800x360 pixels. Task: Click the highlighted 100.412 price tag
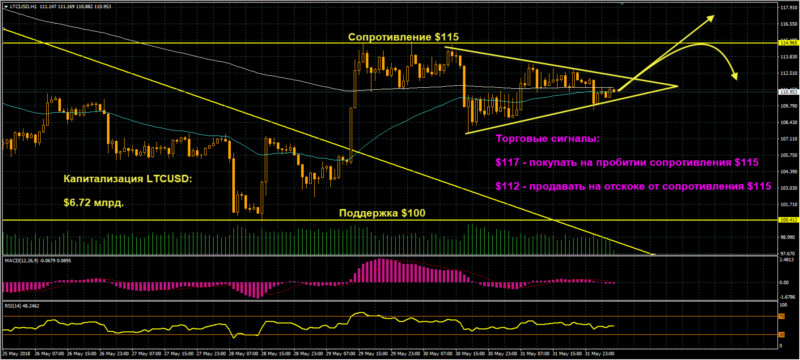788,220
